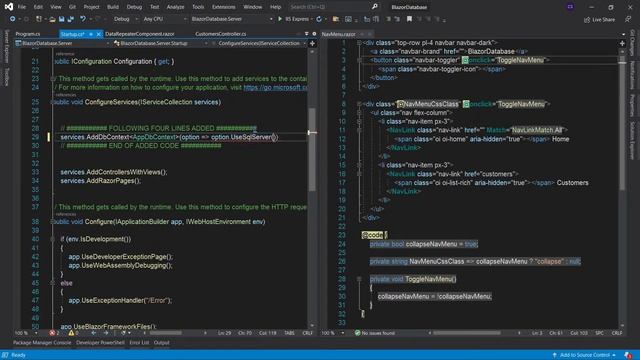640x360 pixels.
Task: Open the File menu
Action: point(22,7)
